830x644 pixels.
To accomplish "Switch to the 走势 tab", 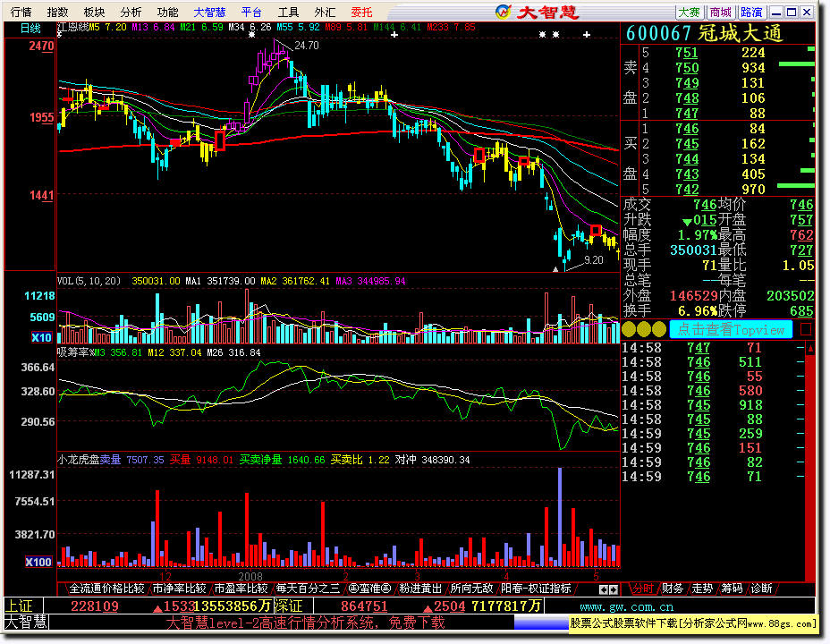I will (702, 588).
